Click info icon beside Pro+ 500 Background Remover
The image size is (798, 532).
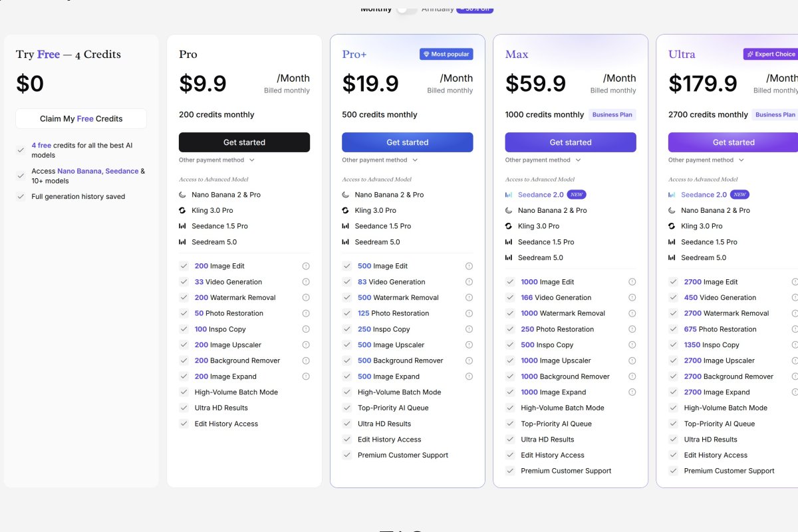pos(469,360)
